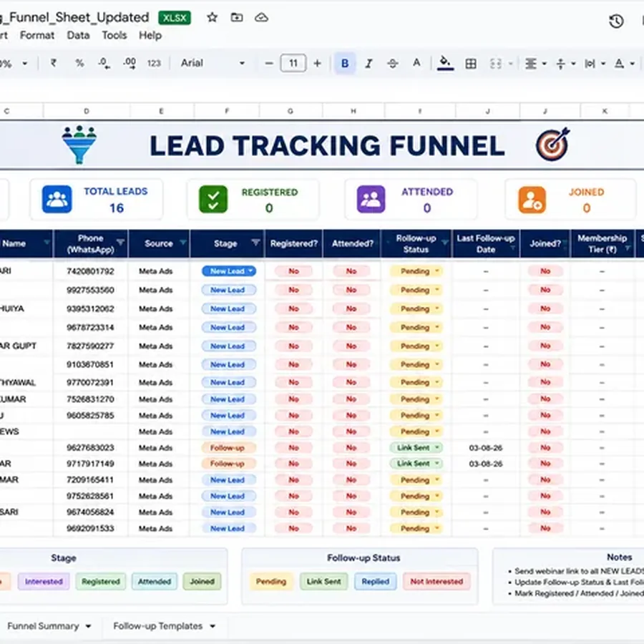Switch to the Funnel Summary sheet tab

[43, 626]
